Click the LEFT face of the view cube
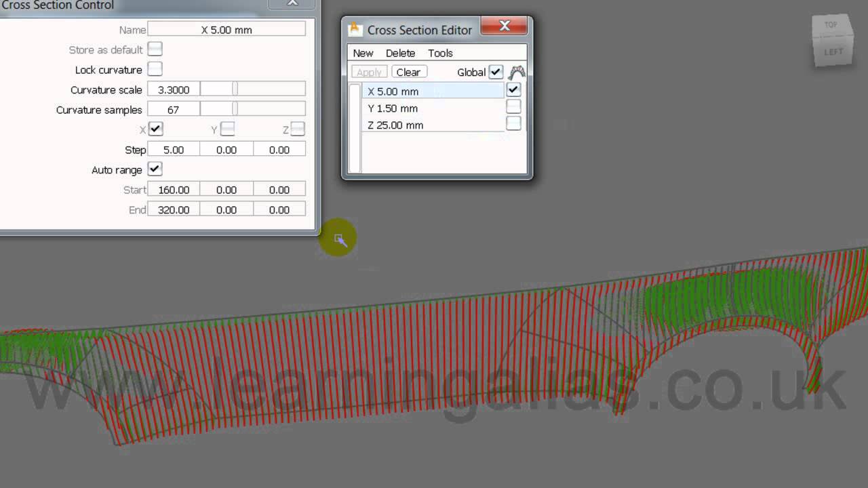 833,52
